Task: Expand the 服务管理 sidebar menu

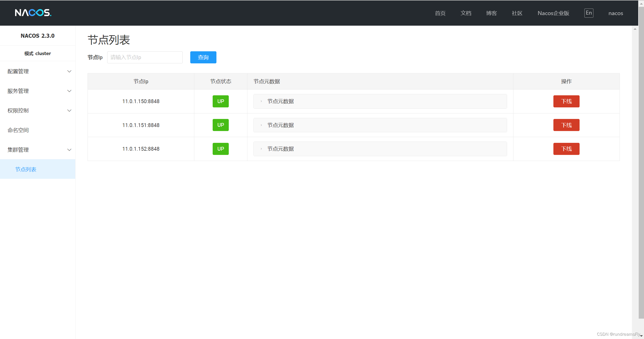Action: (38, 91)
